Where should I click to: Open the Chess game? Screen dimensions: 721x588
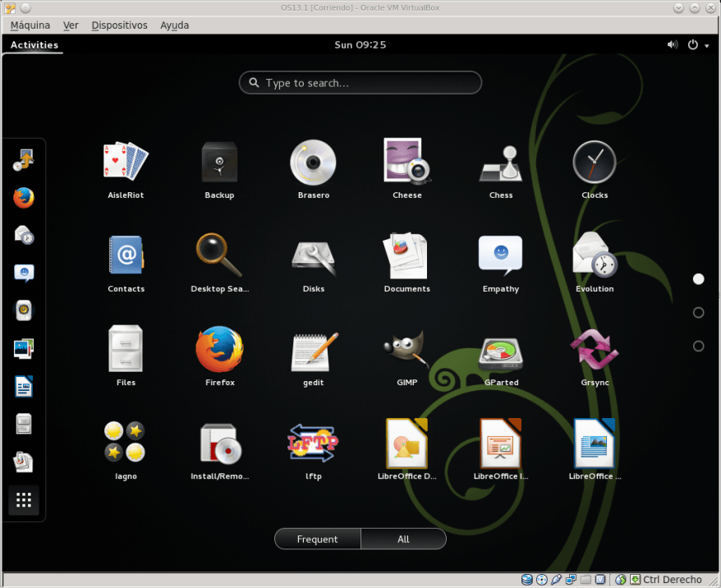pyautogui.click(x=501, y=163)
